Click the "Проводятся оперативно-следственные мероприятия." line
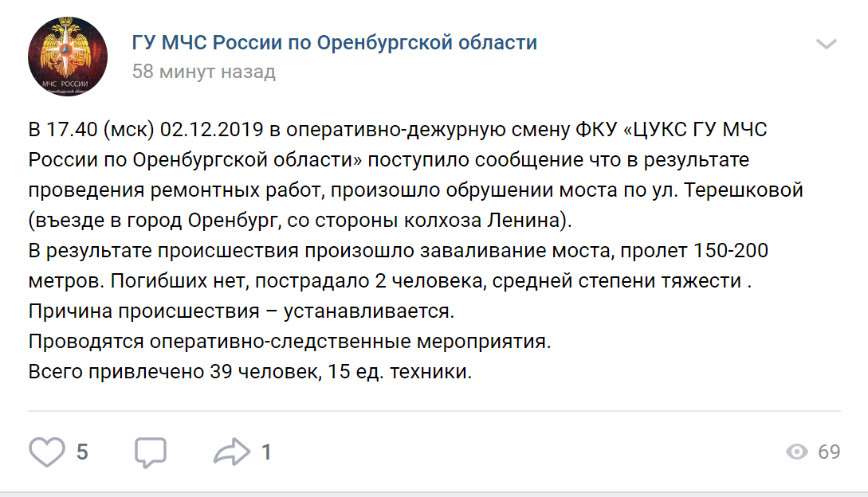The image size is (868, 497). pos(289,341)
